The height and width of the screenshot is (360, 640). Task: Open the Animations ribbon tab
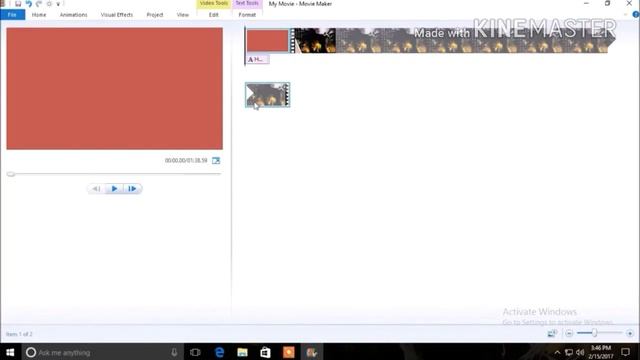[73, 15]
